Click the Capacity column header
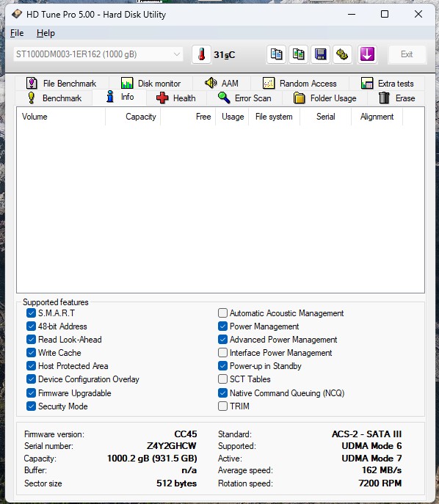The width and height of the screenshot is (439, 504). pos(133,117)
